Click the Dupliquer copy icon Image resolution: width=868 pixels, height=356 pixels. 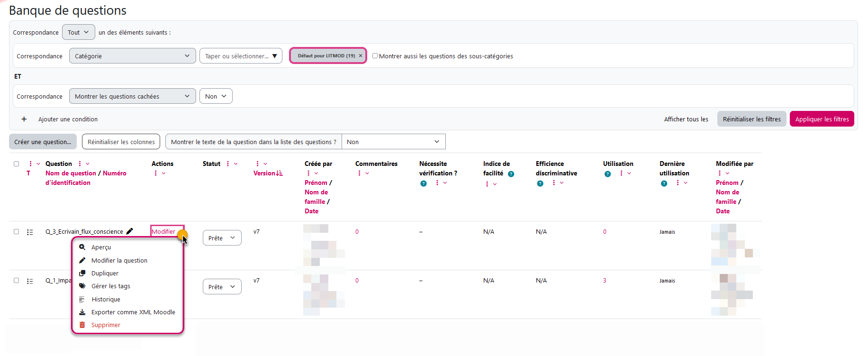[x=82, y=273]
